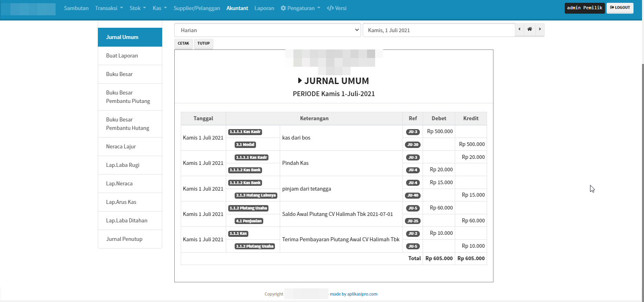This screenshot has height=302, width=644.
Task: Click the LOGOUT button
Action: (x=620, y=8)
